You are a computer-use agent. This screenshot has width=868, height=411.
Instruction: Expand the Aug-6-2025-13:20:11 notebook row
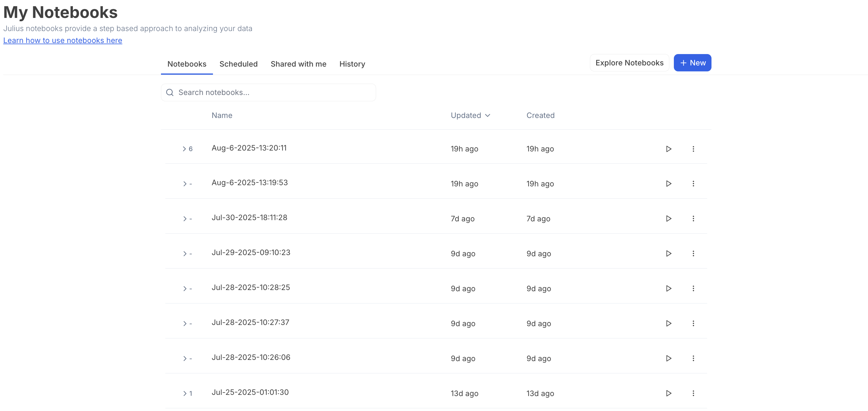pos(184,149)
